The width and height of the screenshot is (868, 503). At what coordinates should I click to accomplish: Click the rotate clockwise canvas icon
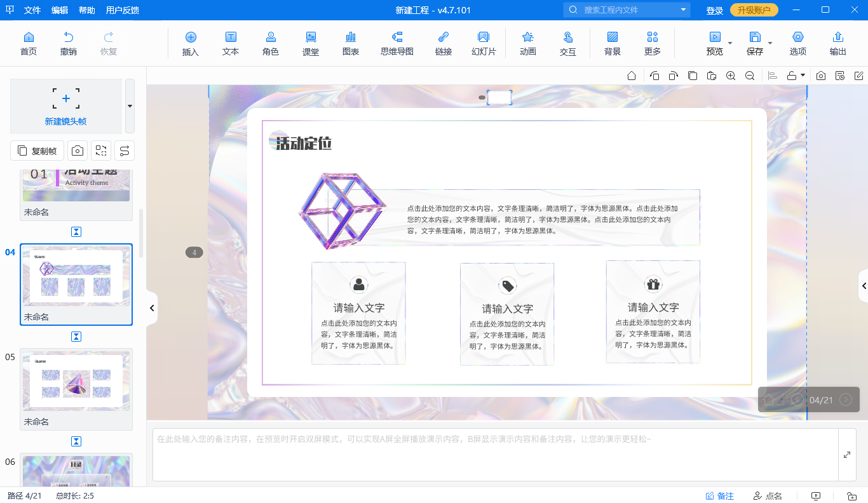click(674, 76)
